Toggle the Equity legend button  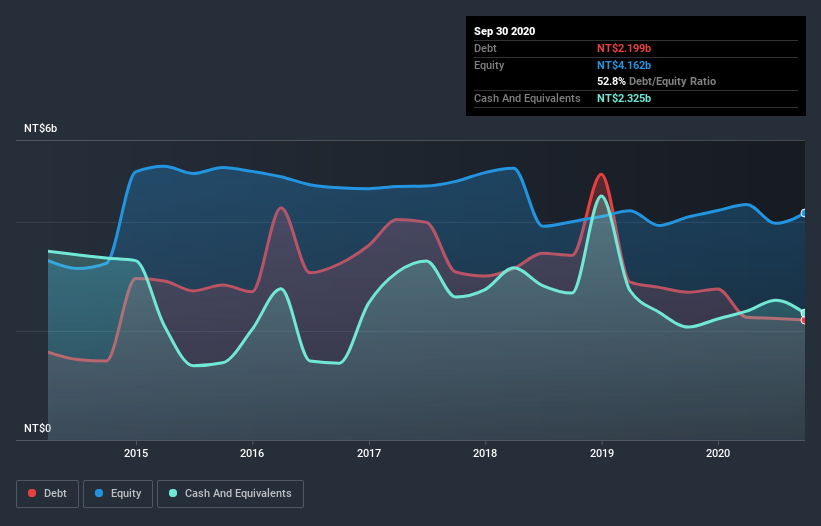tap(118, 494)
